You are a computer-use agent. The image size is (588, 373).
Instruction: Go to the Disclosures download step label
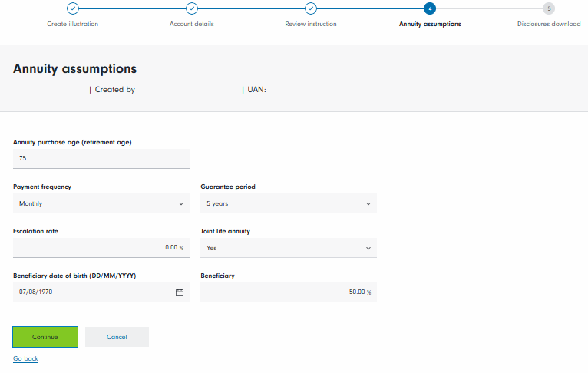[x=548, y=24]
